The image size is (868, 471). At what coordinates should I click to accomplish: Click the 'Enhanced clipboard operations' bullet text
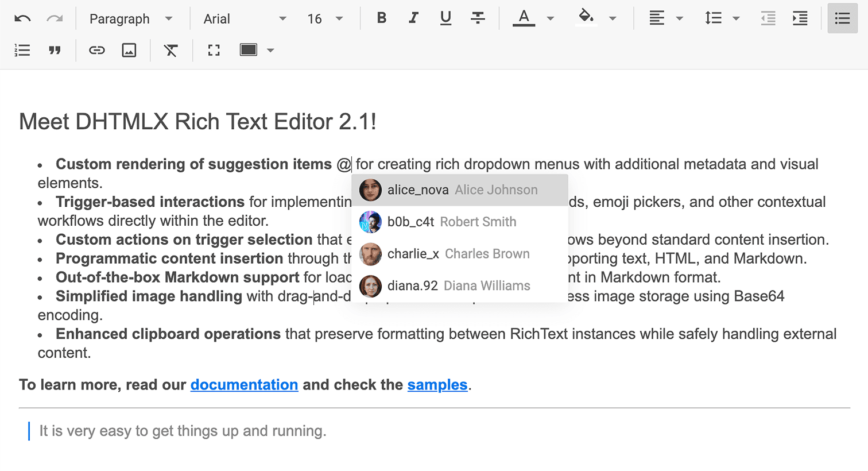coord(168,334)
